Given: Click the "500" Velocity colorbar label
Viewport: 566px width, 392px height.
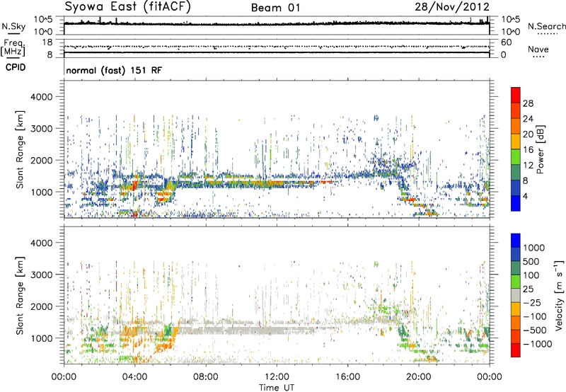Looking at the screenshot, I should [531, 262].
